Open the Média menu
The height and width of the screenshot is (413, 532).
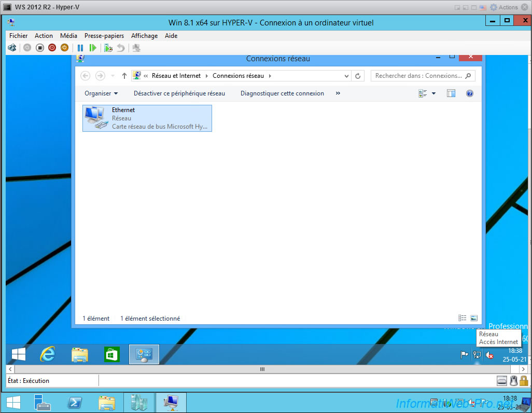68,36
